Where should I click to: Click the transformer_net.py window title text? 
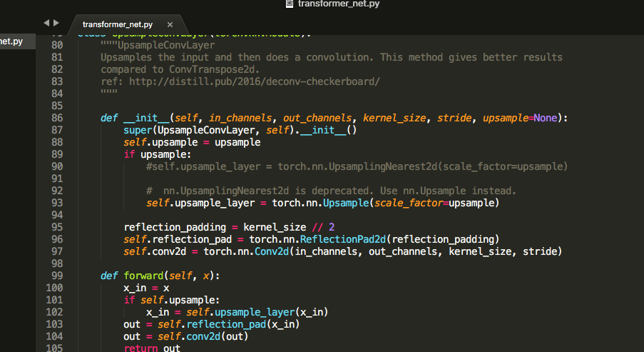(x=338, y=4)
